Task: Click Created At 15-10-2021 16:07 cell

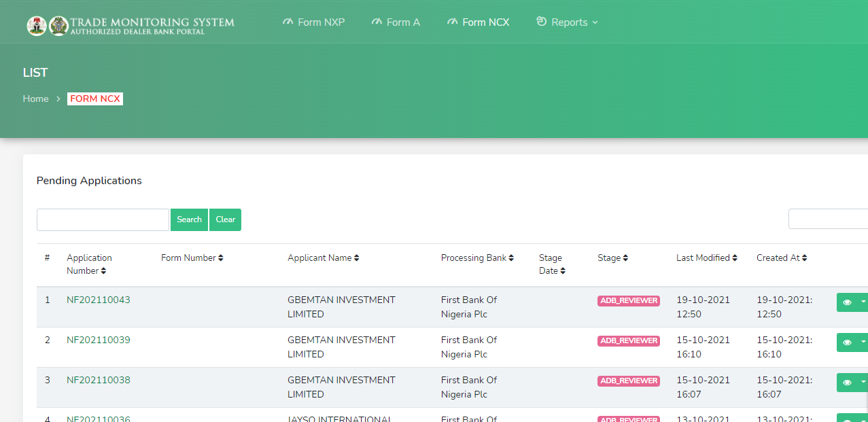Action: point(784,387)
